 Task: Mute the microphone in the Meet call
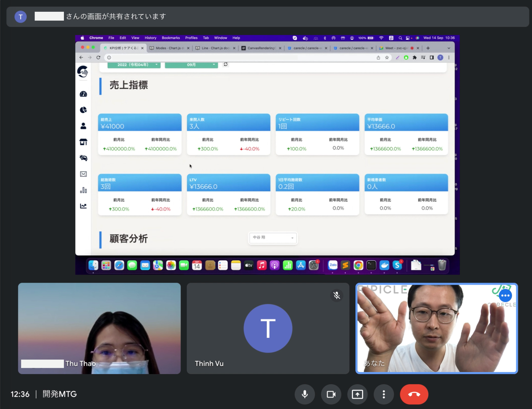tap(305, 394)
